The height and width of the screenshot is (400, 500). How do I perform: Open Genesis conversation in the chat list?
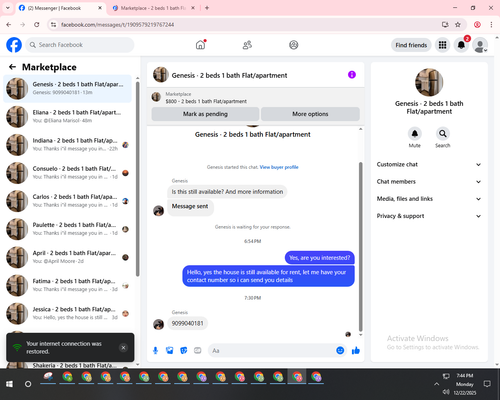coord(68,88)
